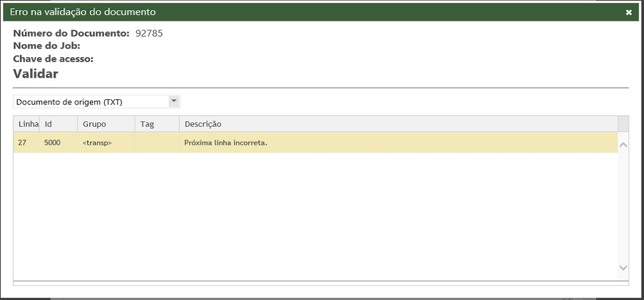644x300 pixels.
Task: Open the Documento de origem (TXT) dropdown
Action: click(90, 102)
